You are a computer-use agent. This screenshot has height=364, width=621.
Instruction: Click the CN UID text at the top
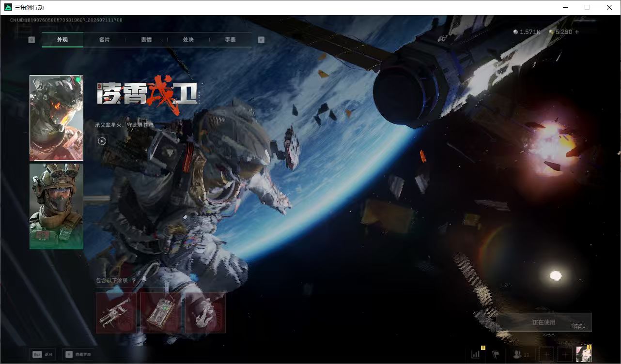click(66, 20)
